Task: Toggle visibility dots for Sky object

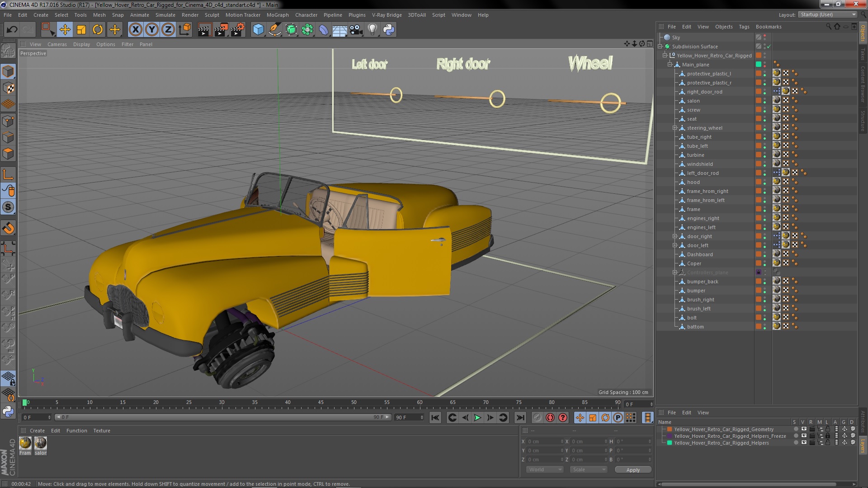Action: (x=764, y=38)
